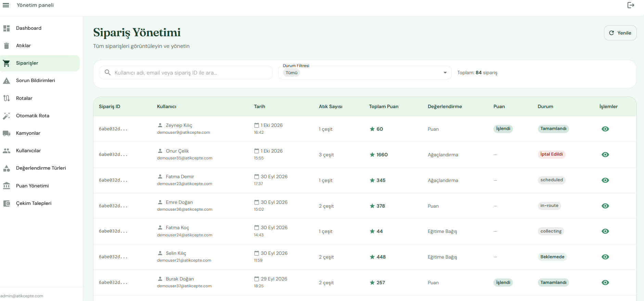Image resolution: width=644 pixels, height=301 pixels.
Task: Click the in-route status badge
Action: [x=549, y=206]
